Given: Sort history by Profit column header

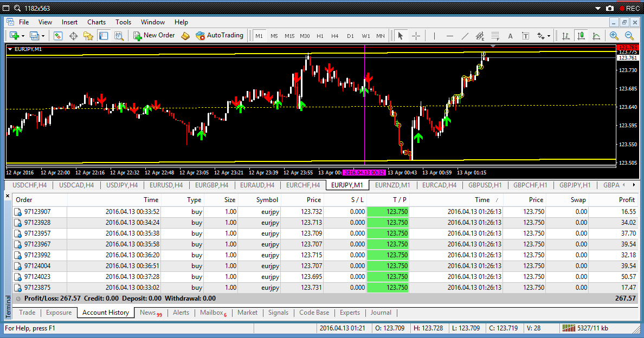Looking at the screenshot, I should [x=627, y=200].
